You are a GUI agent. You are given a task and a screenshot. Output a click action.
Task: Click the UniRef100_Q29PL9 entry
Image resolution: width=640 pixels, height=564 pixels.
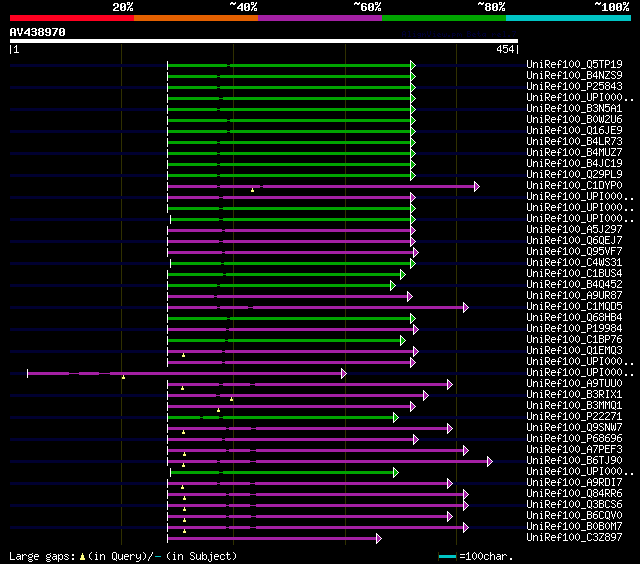click(574, 175)
